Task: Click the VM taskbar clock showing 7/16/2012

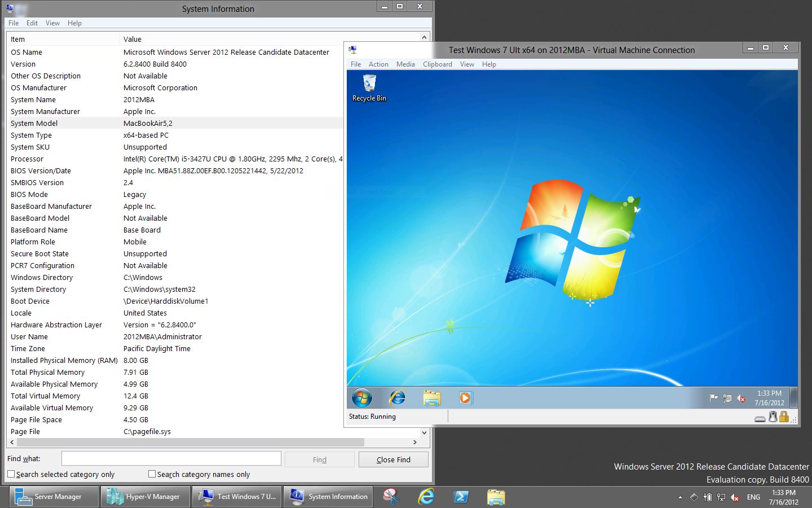Action: 770,398
